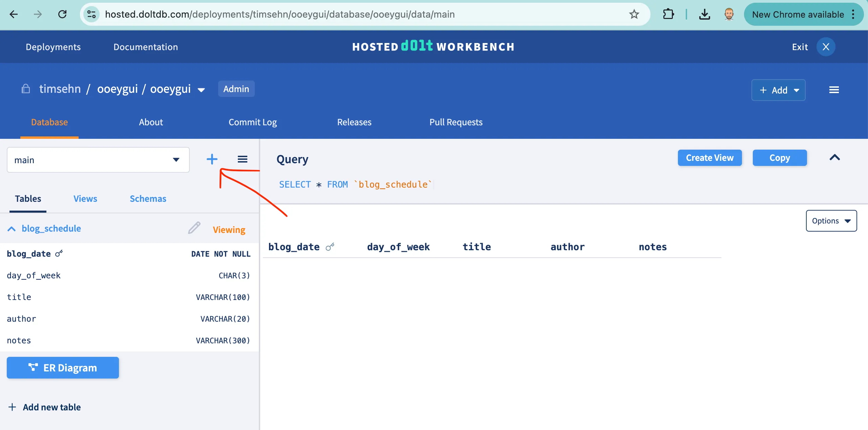
Task: Click the lock icon next to timsehn breadcrumb
Action: [x=25, y=89]
